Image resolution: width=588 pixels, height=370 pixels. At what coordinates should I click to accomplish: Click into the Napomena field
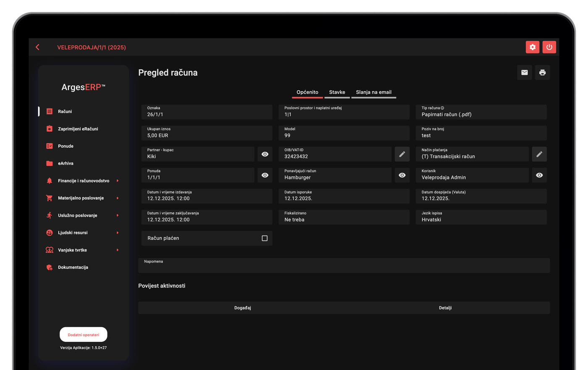pyautogui.click(x=344, y=265)
